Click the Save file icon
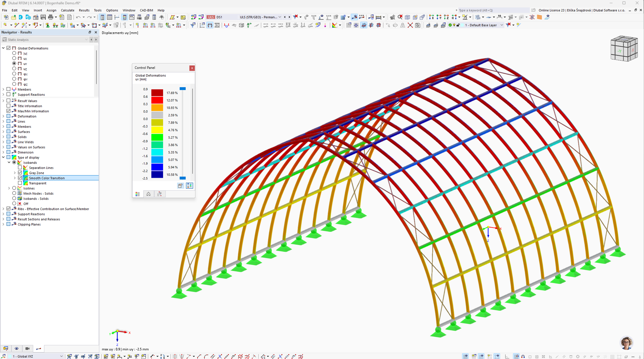644x359 pixels. point(43,17)
